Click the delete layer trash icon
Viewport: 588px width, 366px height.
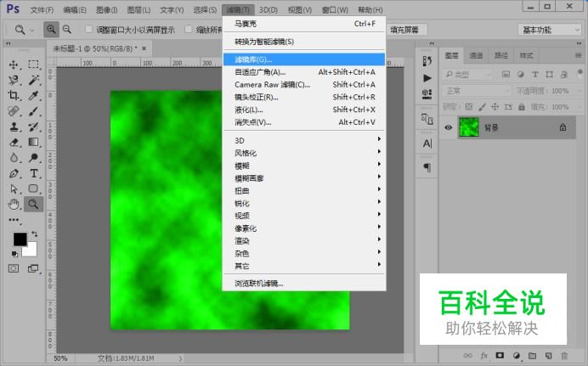click(x=564, y=356)
